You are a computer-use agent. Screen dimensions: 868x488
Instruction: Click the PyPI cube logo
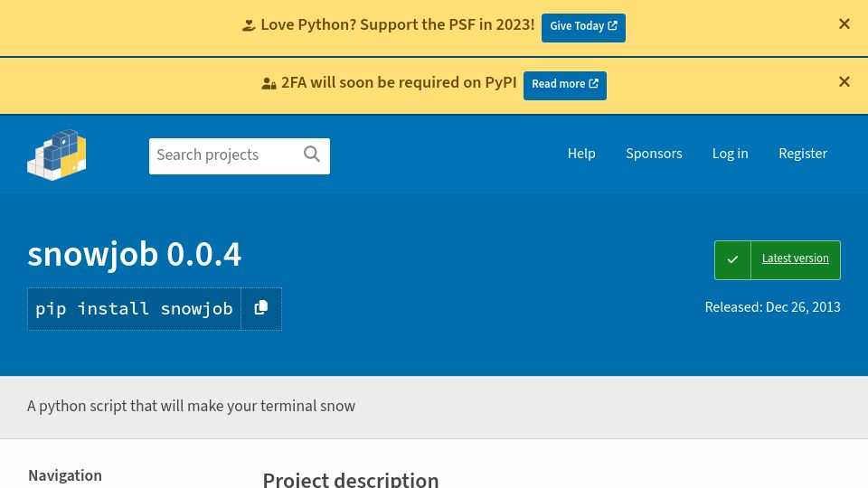click(x=56, y=155)
